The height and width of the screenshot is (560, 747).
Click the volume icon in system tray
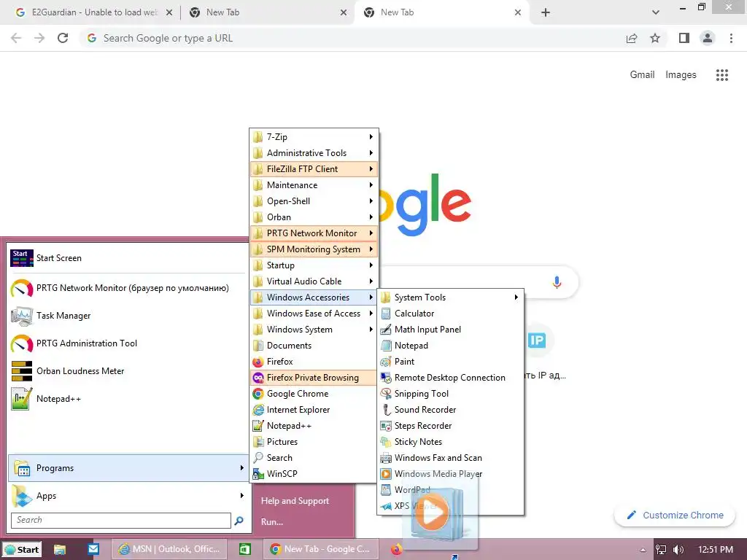[678, 550]
